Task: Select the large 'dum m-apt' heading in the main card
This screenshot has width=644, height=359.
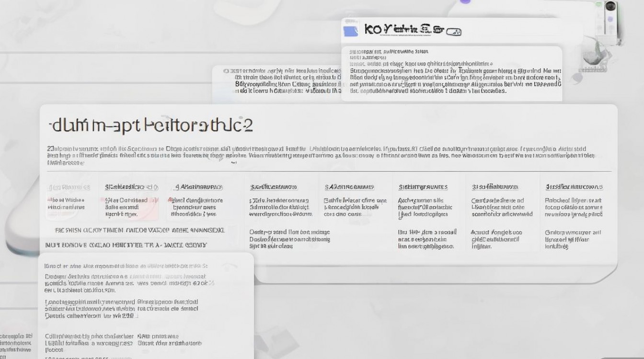Action: (151, 125)
